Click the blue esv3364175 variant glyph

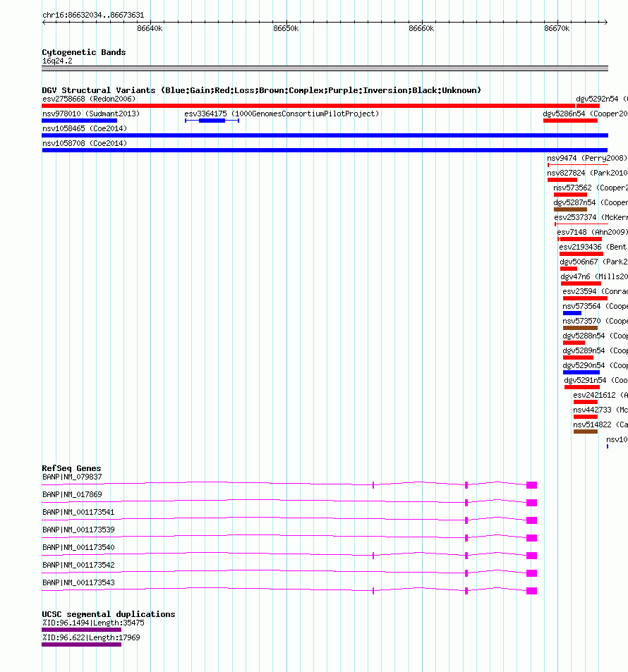[212, 121]
